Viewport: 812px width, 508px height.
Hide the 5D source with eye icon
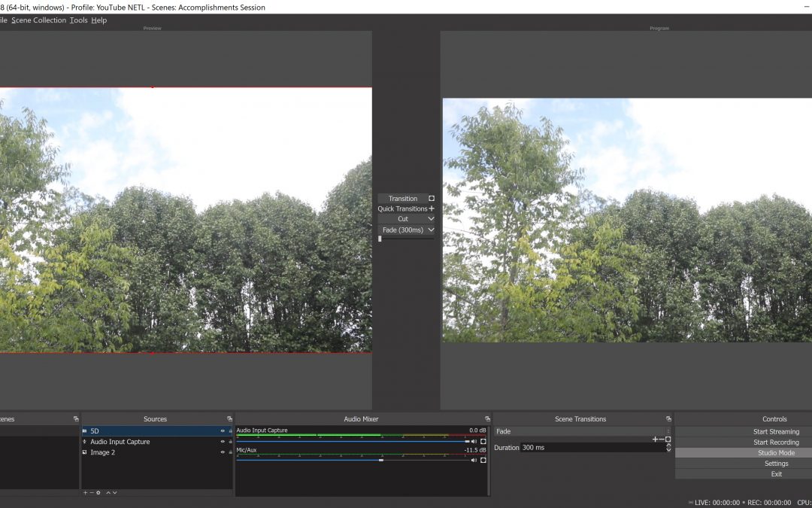(x=223, y=431)
